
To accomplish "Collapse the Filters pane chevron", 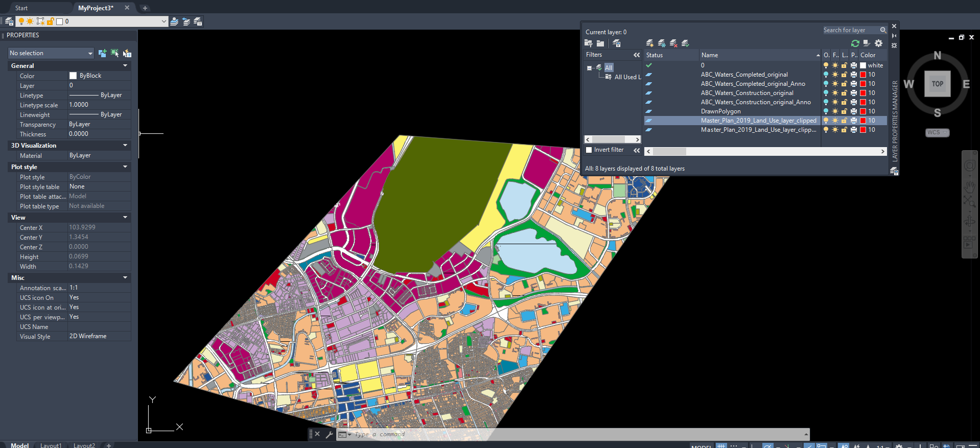I will 637,55.
